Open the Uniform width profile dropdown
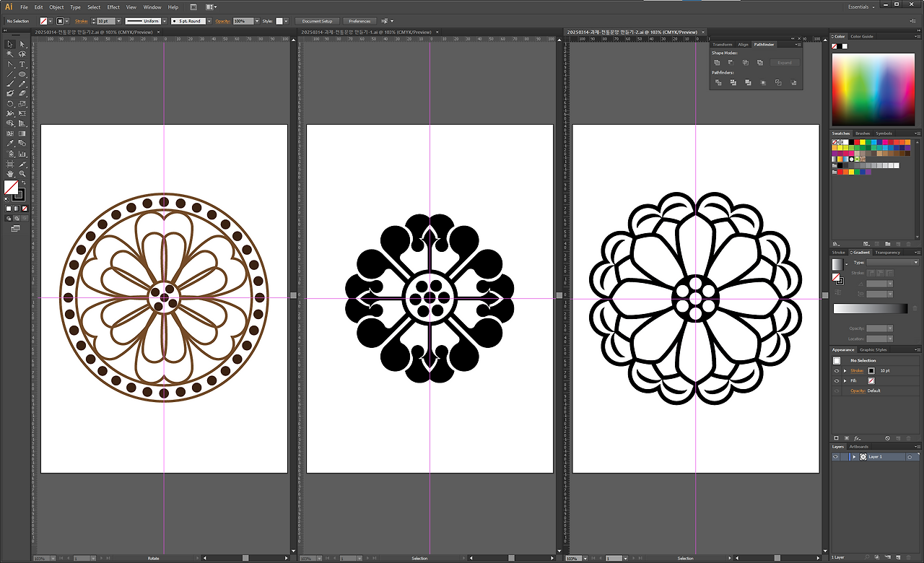 coord(165,21)
